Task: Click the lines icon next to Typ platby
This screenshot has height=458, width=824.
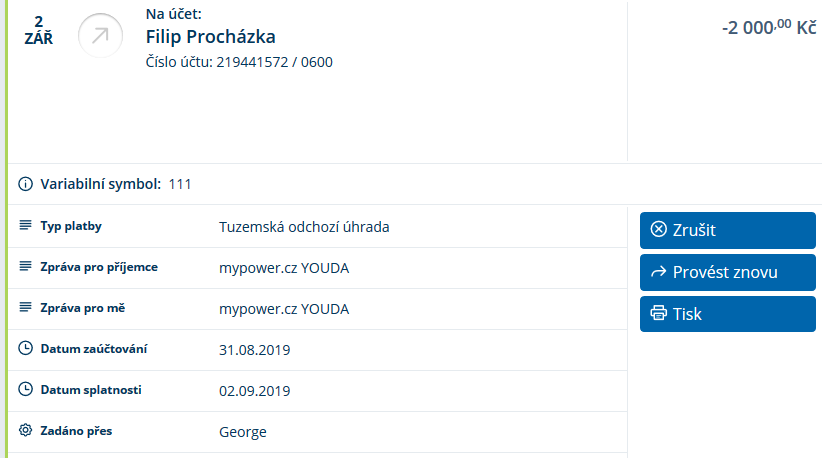Action: (26, 226)
